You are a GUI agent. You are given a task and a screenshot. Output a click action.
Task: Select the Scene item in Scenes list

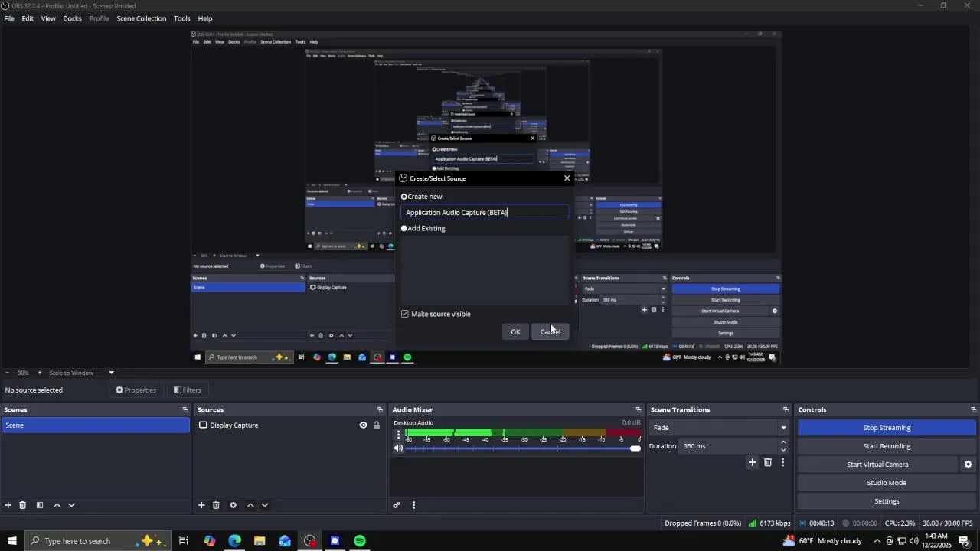click(x=95, y=425)
